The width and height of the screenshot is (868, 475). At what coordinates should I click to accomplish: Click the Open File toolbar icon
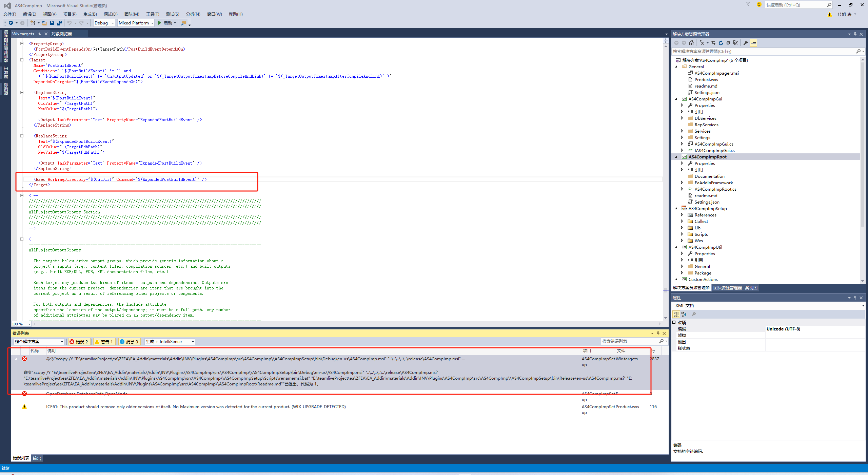(44, 23)
